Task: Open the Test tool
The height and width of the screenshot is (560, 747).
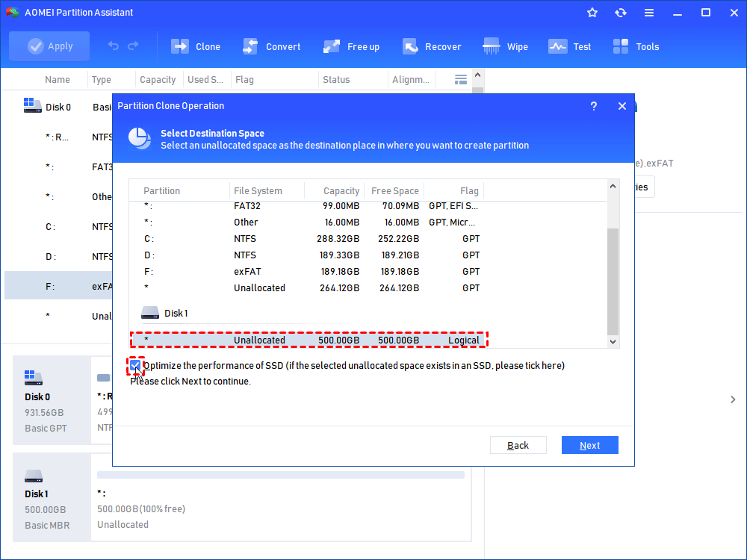Action: (570, 46)
